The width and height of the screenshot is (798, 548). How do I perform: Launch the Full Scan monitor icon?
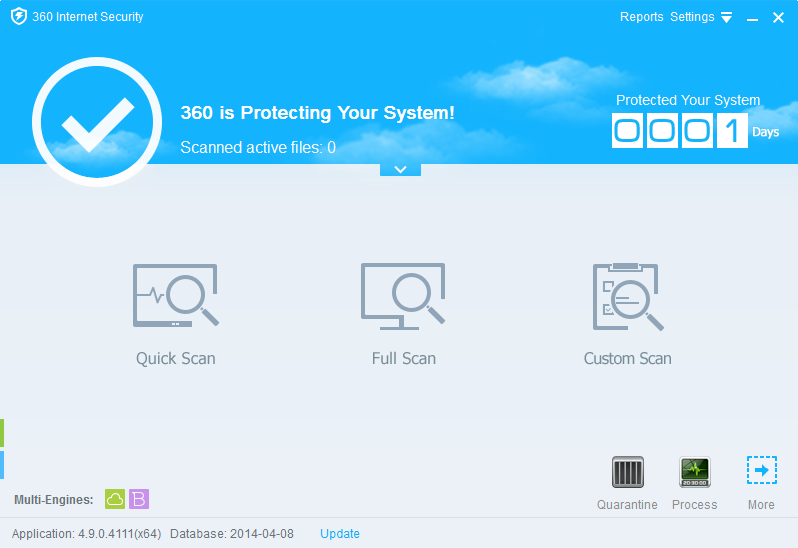coord(403,296)
